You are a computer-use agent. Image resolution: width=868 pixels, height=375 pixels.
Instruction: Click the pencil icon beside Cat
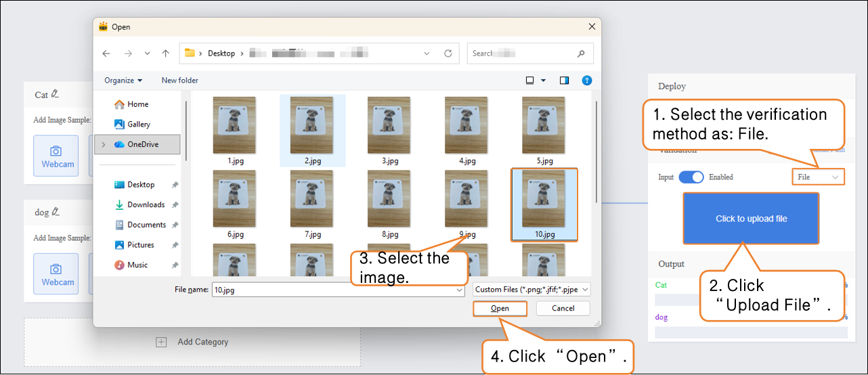tap(55, 94)
